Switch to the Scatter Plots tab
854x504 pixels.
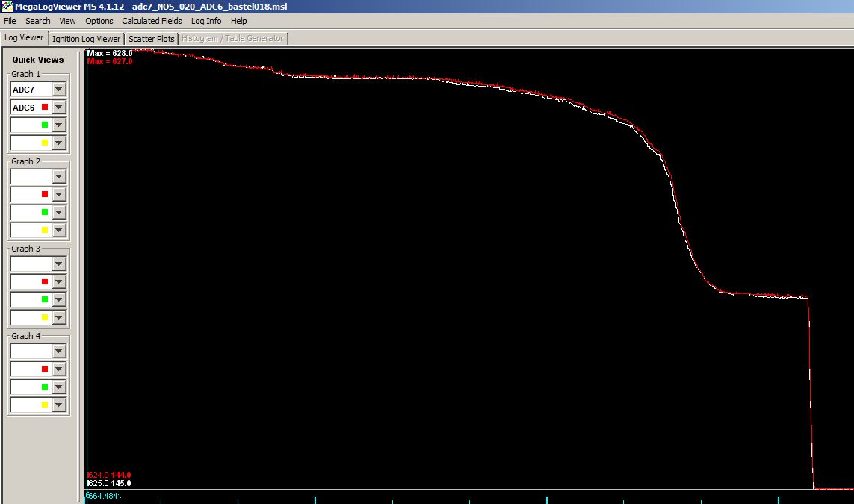(x=152, y=39)
